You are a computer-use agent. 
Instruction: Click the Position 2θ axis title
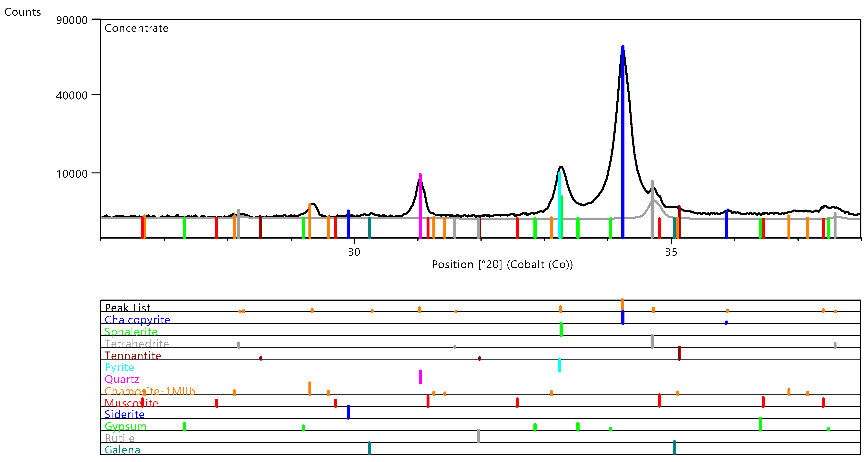(x=502, y=264)
